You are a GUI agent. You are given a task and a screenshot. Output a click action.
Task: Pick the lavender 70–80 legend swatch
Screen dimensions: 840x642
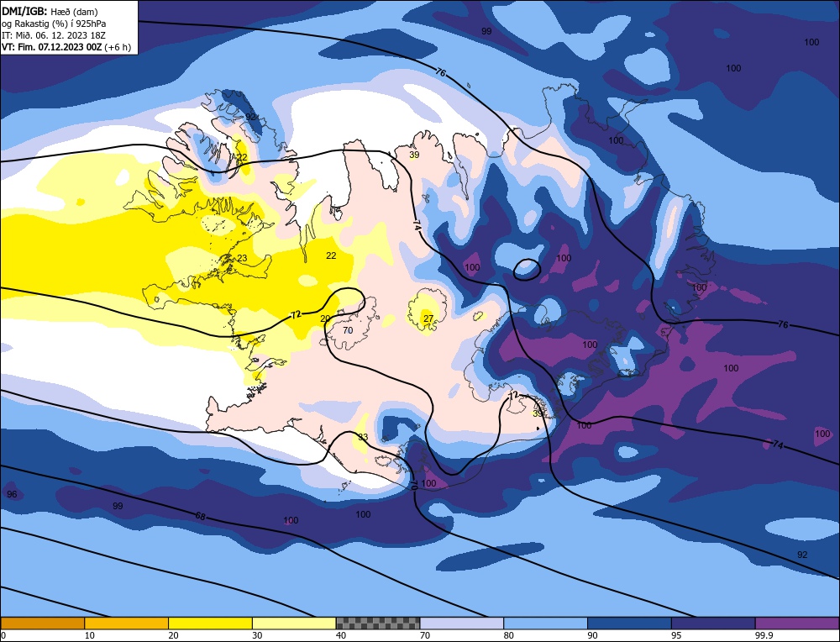462,623
